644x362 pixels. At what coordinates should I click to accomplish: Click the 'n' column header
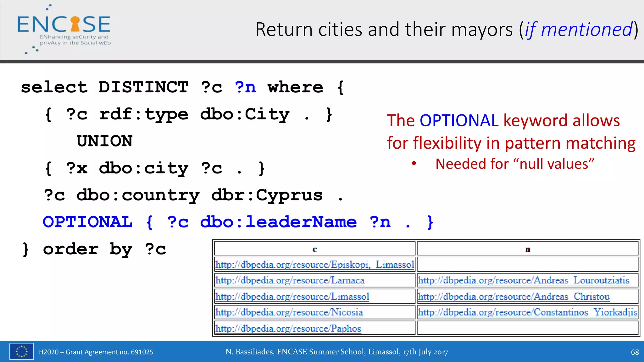click(527, 249)
